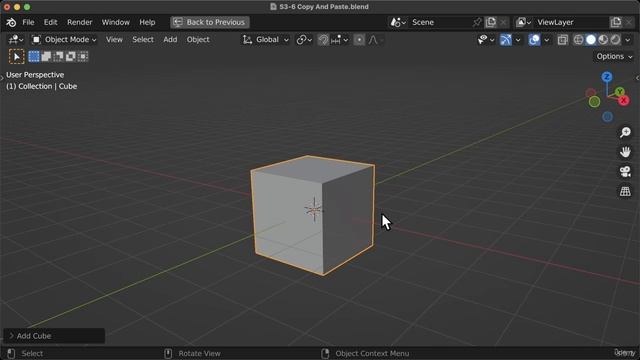This screenshot has height=360, width=640.
Task: Open the snapping options dropdown
Action: pos(340,40)
